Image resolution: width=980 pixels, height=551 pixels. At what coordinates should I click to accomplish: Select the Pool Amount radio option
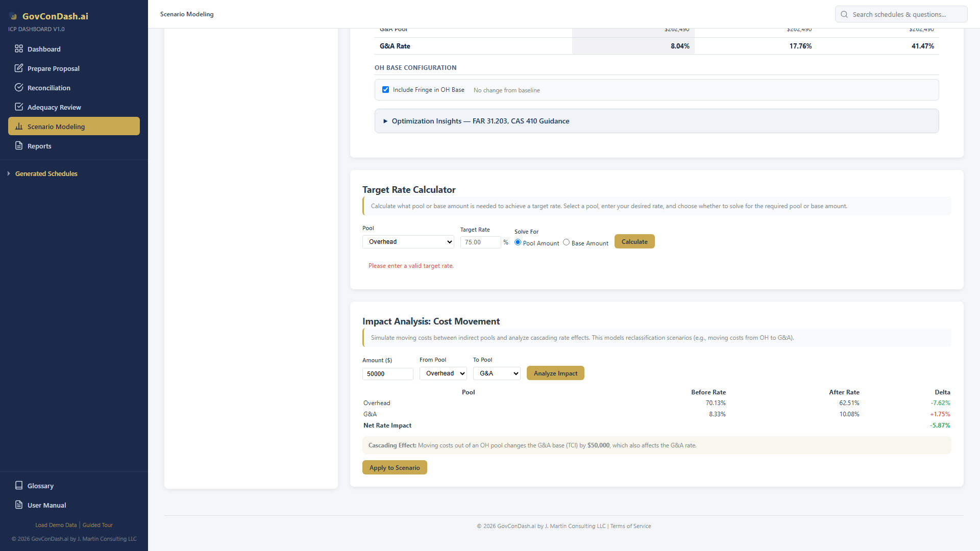coord(518,242)
